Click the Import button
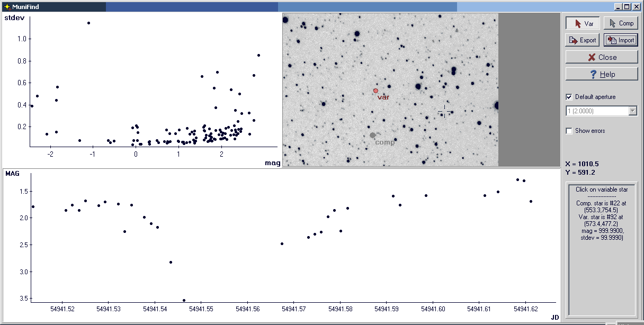This screenshot has width=644, height=325. click(621, 40)
